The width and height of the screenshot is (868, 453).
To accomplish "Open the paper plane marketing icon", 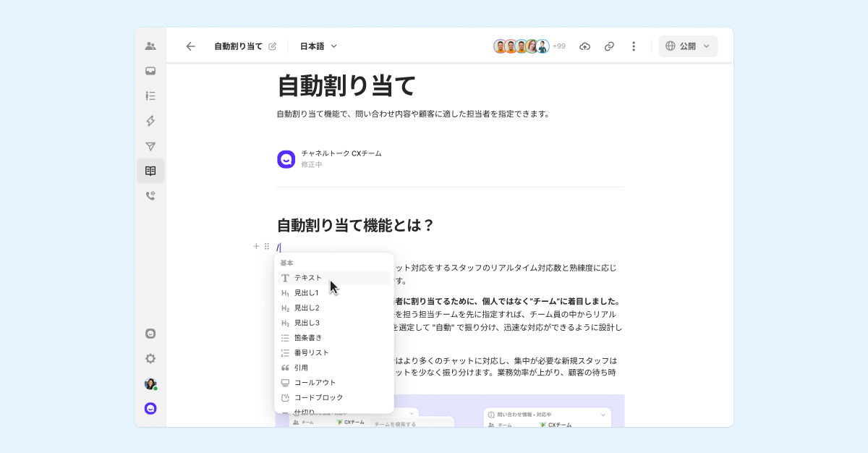I will coord(150,146).
